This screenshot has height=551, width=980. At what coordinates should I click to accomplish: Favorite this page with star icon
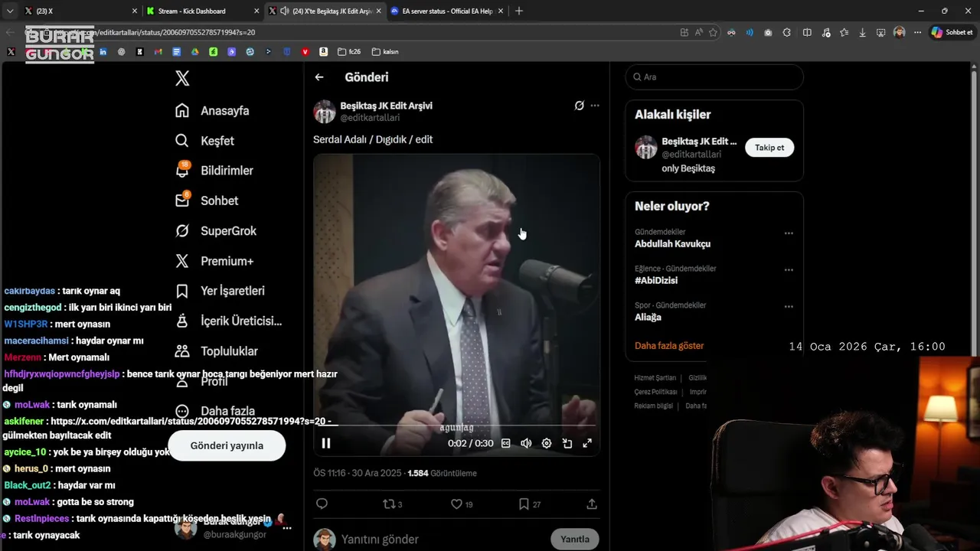click(x=713, y=32)
